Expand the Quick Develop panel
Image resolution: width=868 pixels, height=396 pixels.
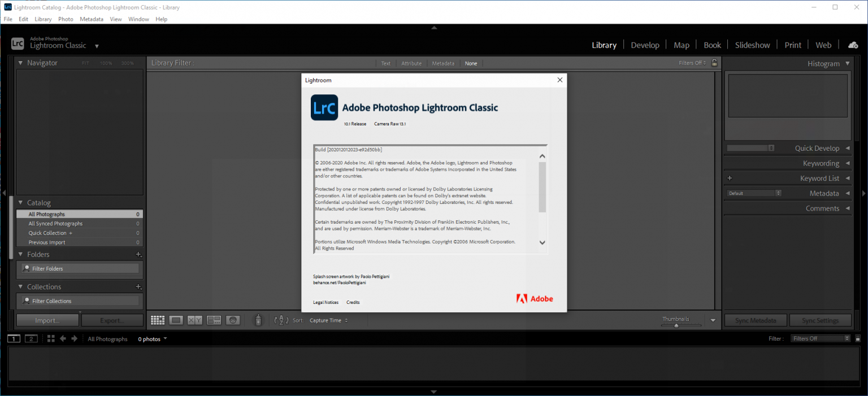[x=847, y=148]
